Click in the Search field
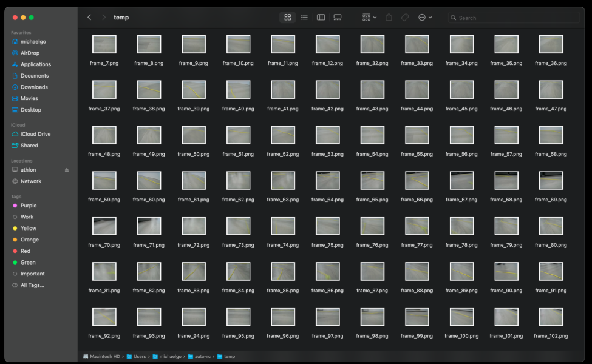The width and height of the screenshot is (592, 364). (x=516, y=18)
